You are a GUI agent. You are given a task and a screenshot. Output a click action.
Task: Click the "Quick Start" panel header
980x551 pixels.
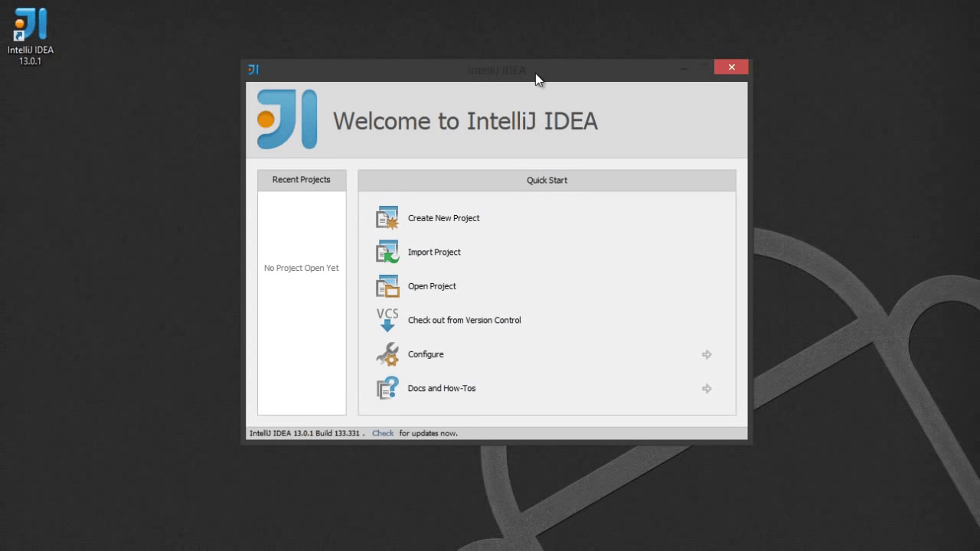tap(547, 181)
